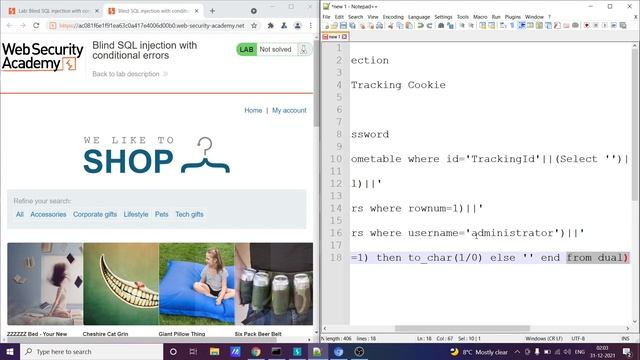Toggle Function List panel in Notepad++

(557, 25)
